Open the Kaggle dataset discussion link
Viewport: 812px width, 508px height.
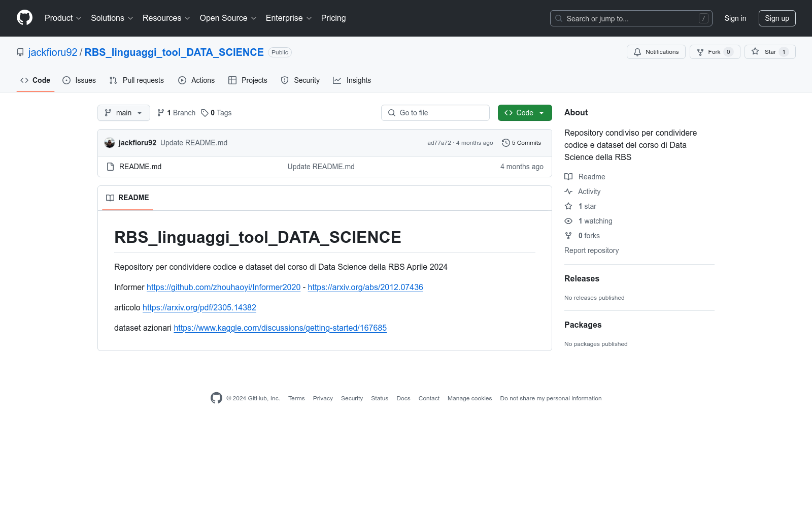[280, 328]
